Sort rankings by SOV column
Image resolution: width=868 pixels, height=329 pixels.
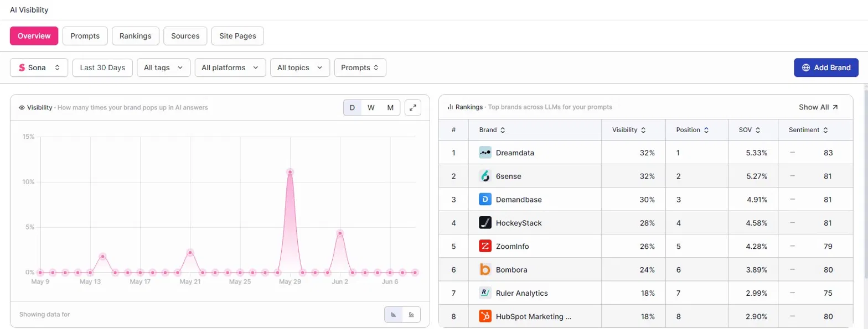coord(750,130)
